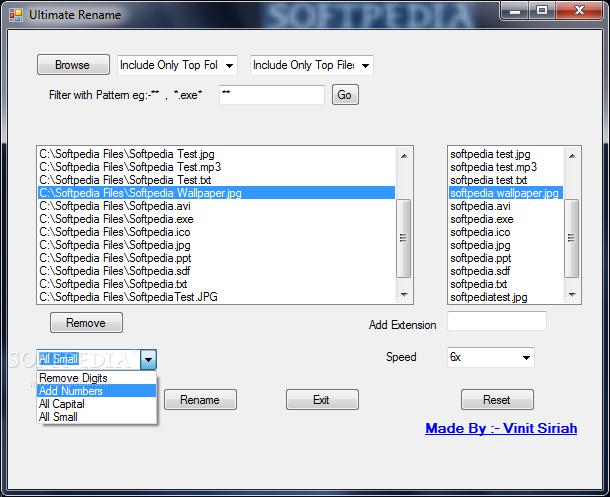
Task: Click scroll down arrow of path list
Action: click(404, 295)
